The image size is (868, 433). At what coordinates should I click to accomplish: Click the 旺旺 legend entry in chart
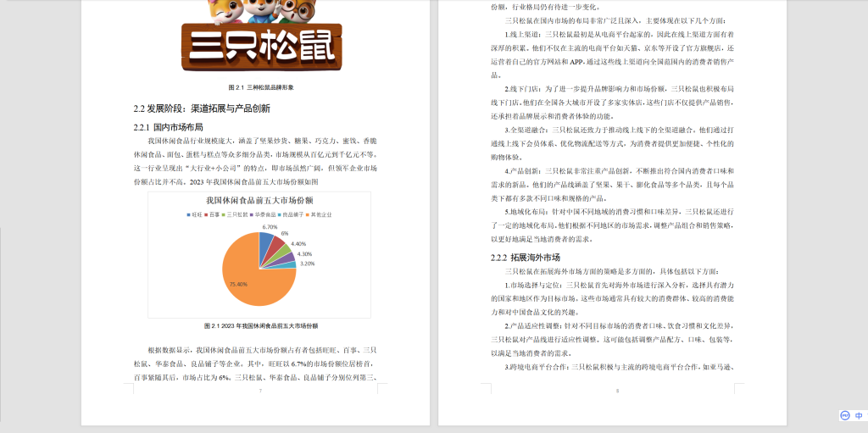(x=195, y=214)
